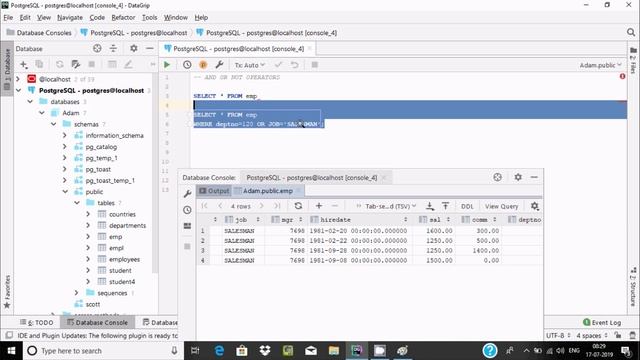Open the Tx: Auto transaction mode dropdown
The width and height of the screenshot is (640, 360).
pyautogui.click(x=250, y=65)
